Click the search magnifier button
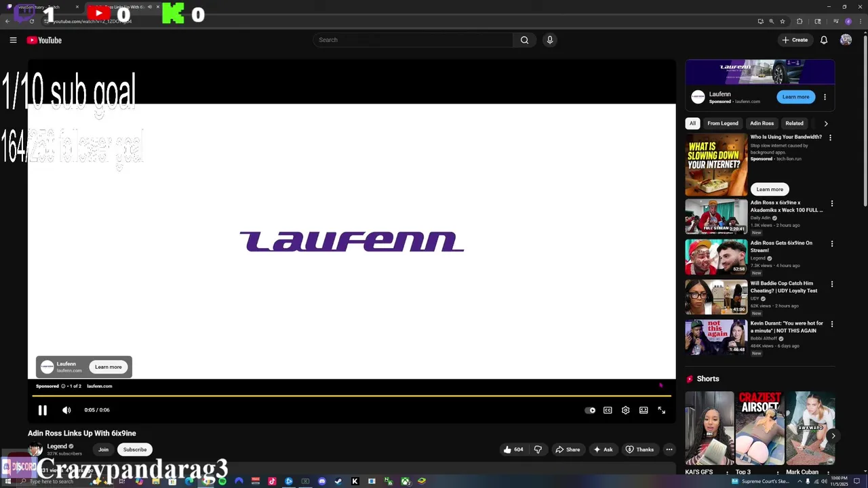The image size is (868, 488). [524, 40]
